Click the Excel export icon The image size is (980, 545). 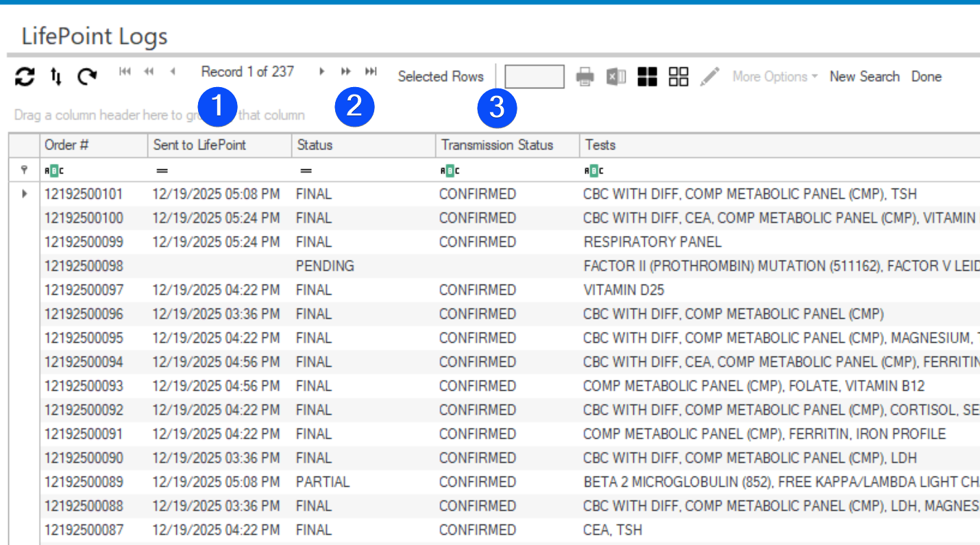(x=616, y=77)
